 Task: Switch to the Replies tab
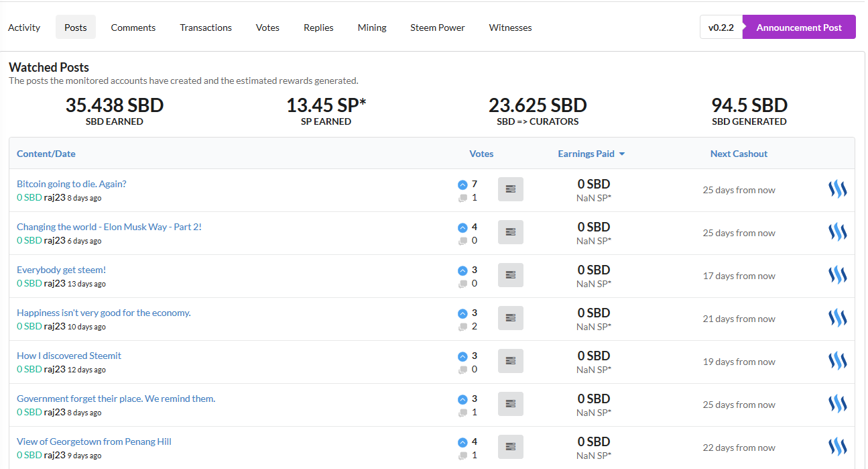coord(318,28)
